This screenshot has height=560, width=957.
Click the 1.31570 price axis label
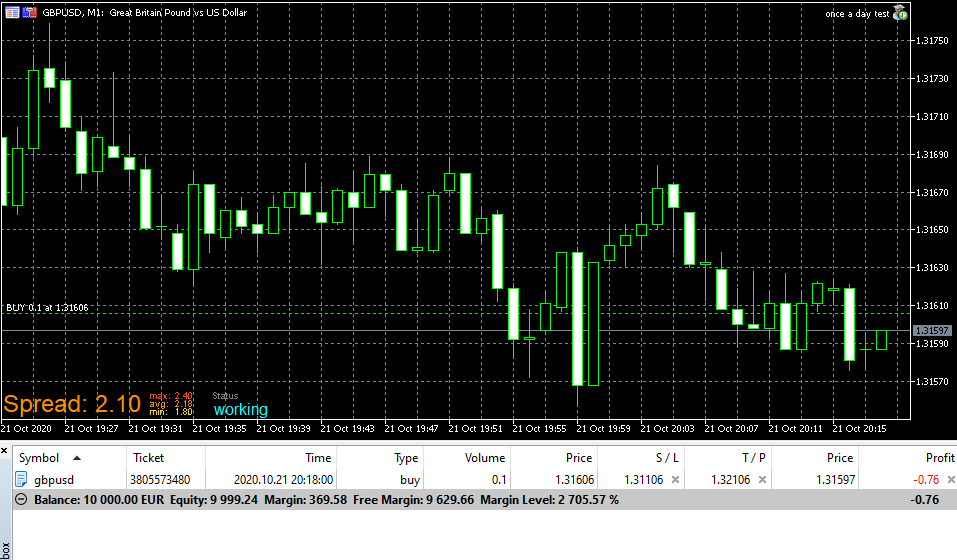pos(932,381)
